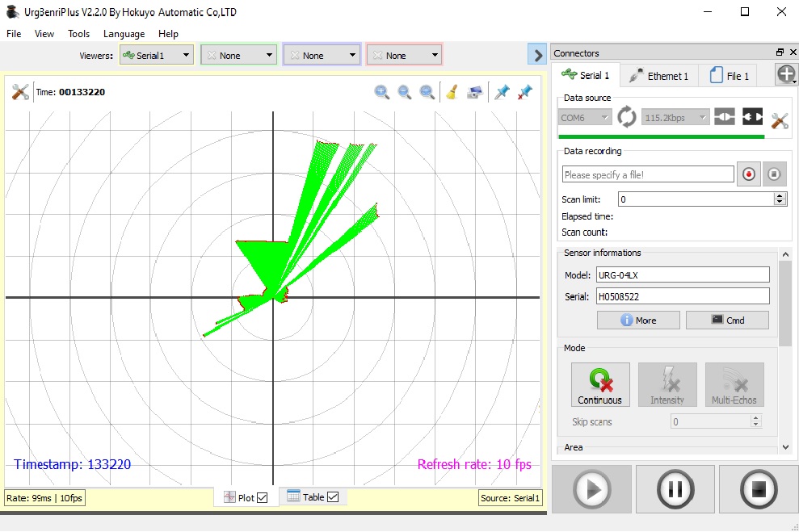Screen dimensions: 799x532
Task: Connect to the serial sensor
Action: point(725,117)
